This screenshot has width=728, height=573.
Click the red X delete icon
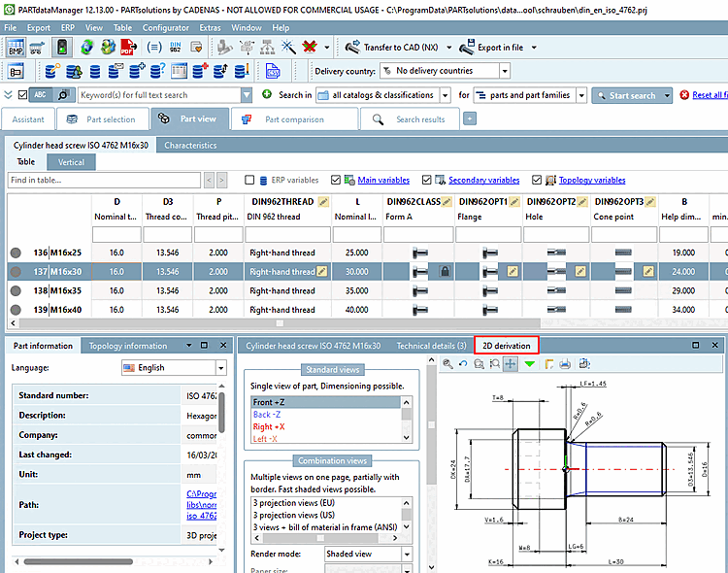click(x=310, y=47)
